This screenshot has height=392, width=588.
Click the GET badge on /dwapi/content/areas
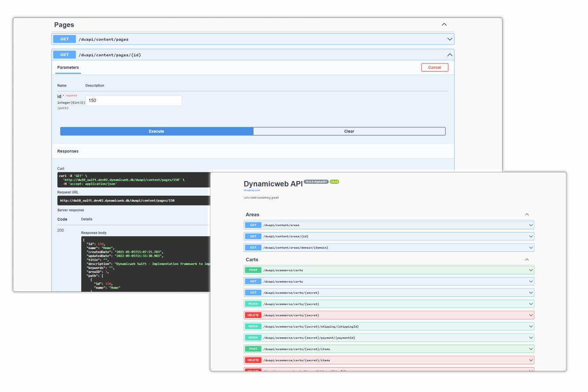point(252,225)
